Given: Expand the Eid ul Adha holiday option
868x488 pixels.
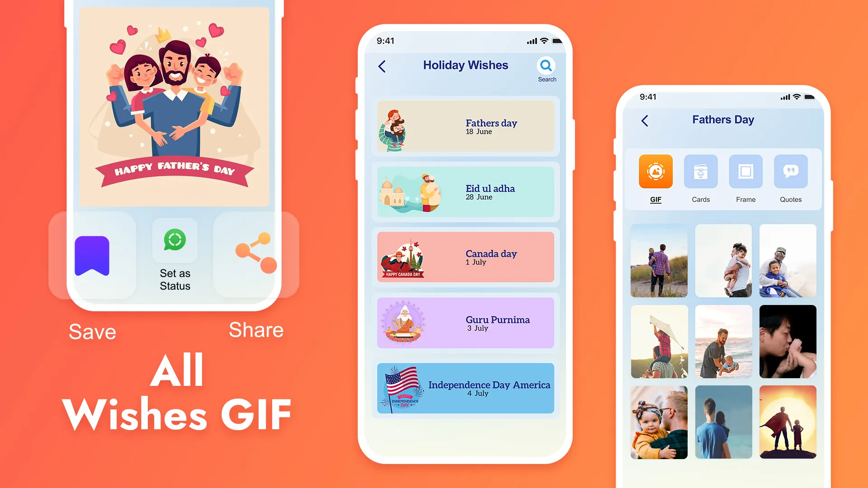Looking at the screenshot, I should [465, 192].
